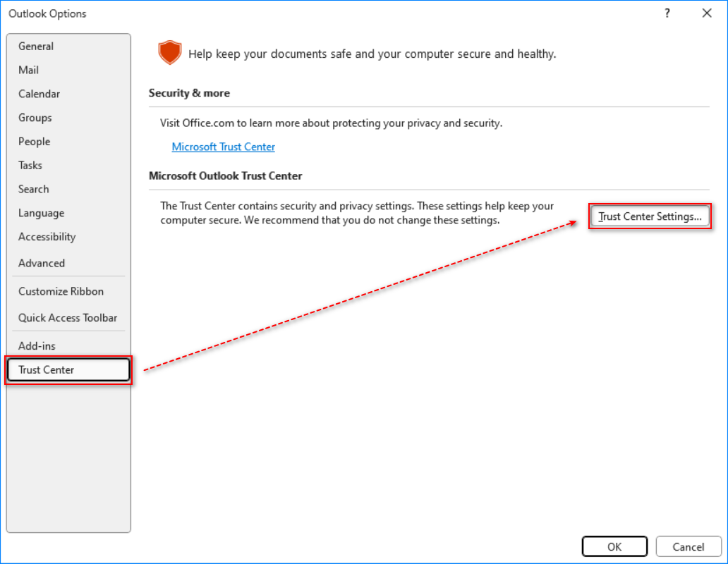The width and height of the screenshot is (728, 564).
Task: Open the General options category
Action: pyautogui.click(x=68, y=47)
